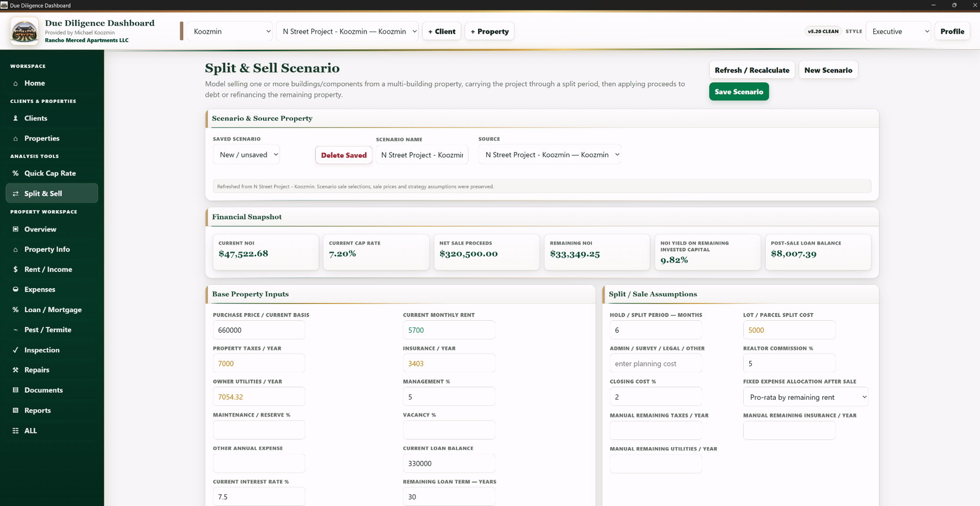Start a New Scenario
Image resolution: width=980 pixels, height=506 pixels.
[x=828, y=70]
